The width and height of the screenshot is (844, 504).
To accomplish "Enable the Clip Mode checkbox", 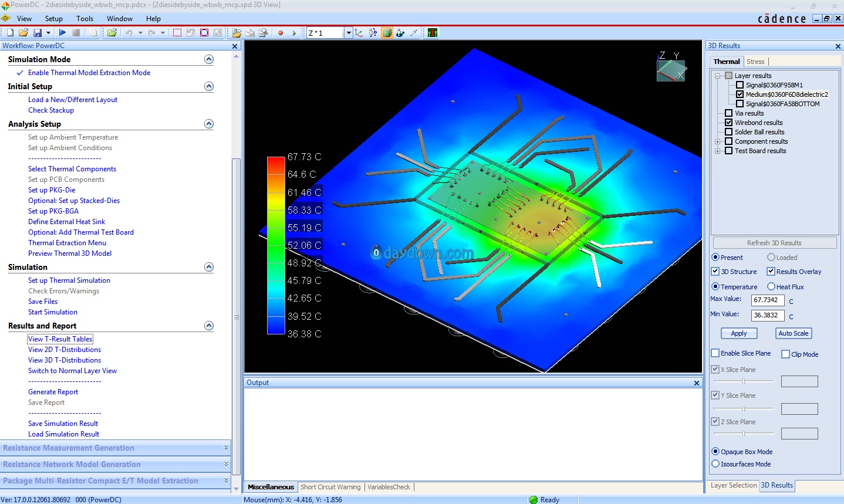I will pos(785,354).
